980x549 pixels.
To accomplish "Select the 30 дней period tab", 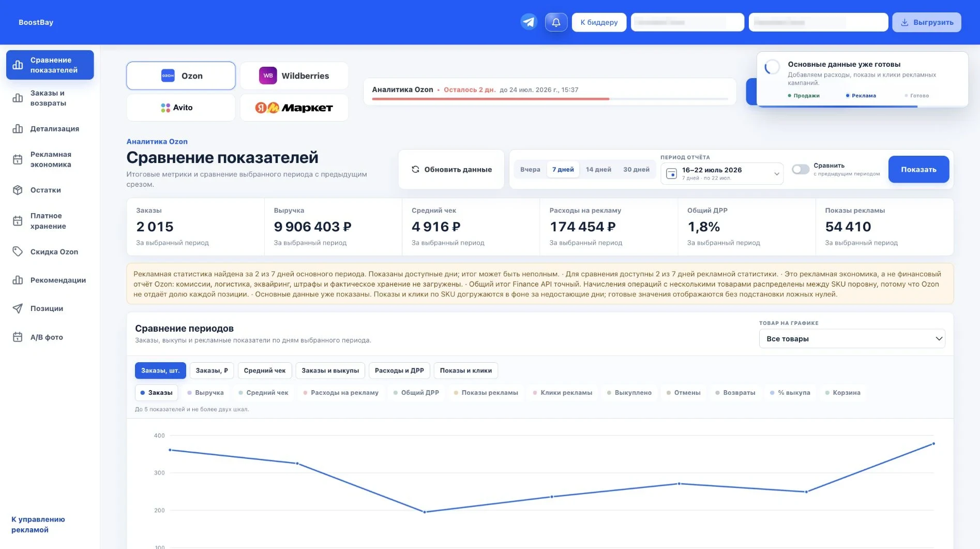I will (636, 169).
